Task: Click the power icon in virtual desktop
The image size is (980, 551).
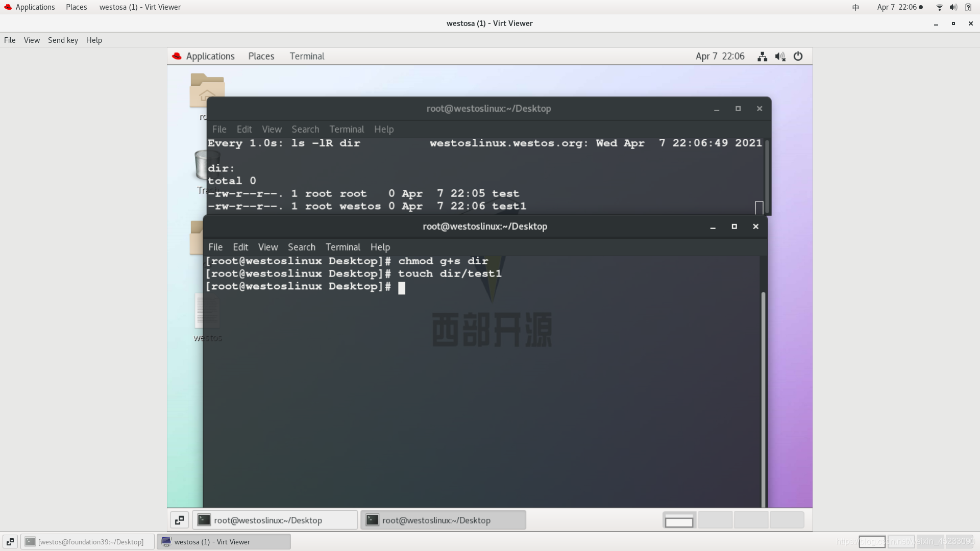Action: click(798, 56)
